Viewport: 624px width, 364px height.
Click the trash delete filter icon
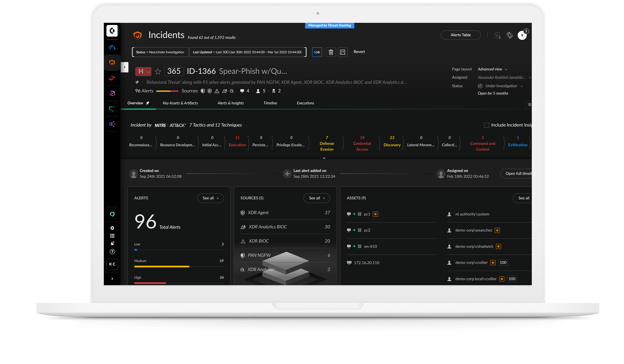pos(331,52)
